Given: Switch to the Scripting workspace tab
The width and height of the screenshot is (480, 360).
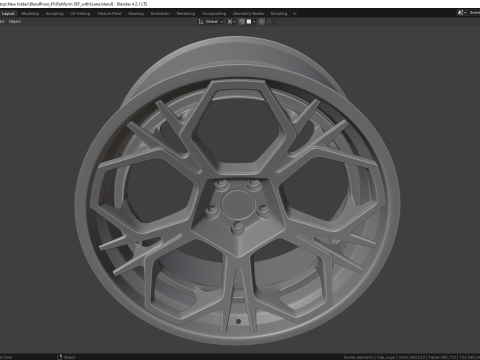Looking at the screenshot, I should pyautogui.click(x=279, y=14).
